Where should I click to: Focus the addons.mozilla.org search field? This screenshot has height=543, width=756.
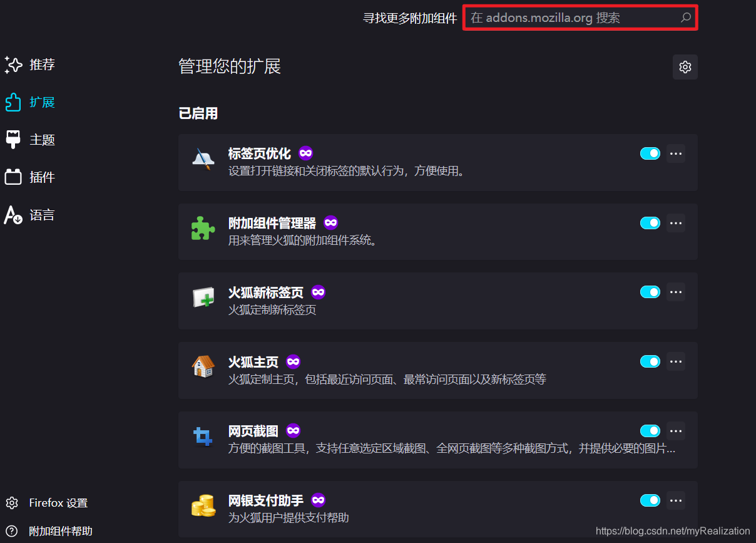(580, 18)
